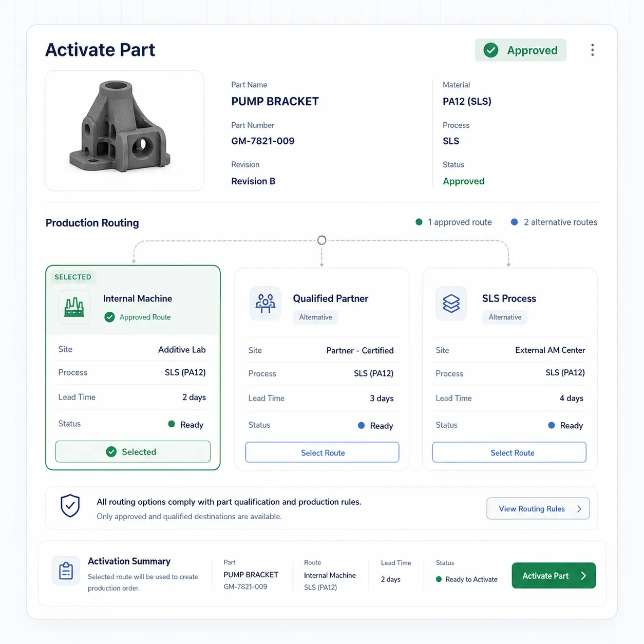Click the Approved Route label text

(x=145, y=317)
